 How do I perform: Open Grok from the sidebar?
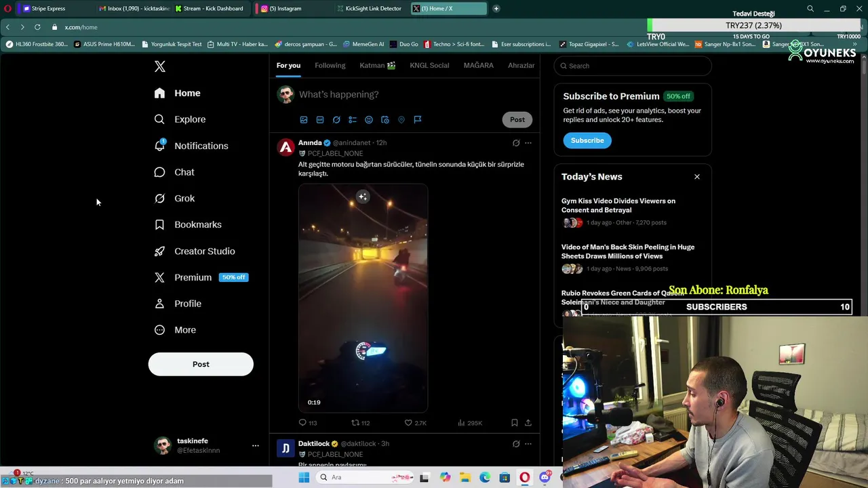tap(174, 199)
